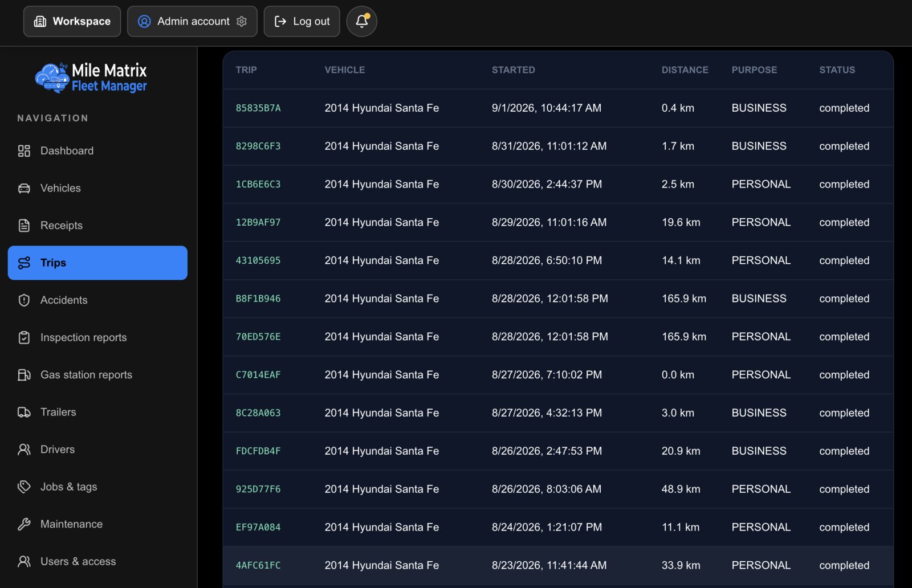912x588 pixels.
Task: Open the Workspace button label
Action: pos(82,21)
